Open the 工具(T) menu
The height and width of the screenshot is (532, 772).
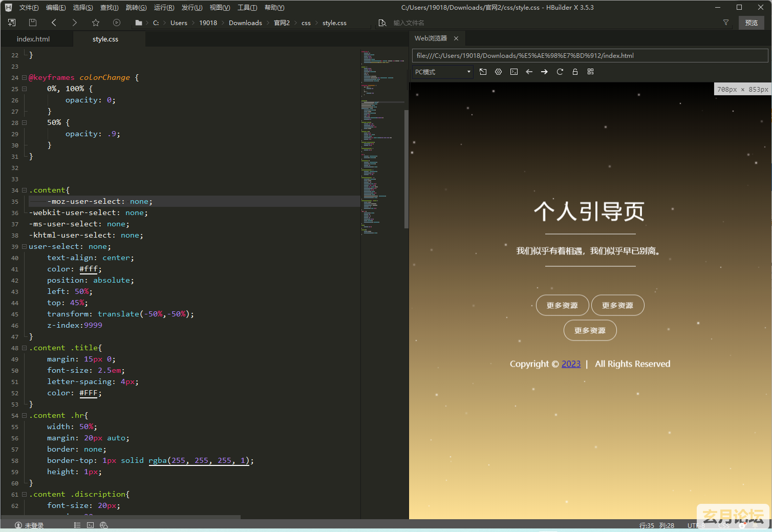tap(247, 8)
